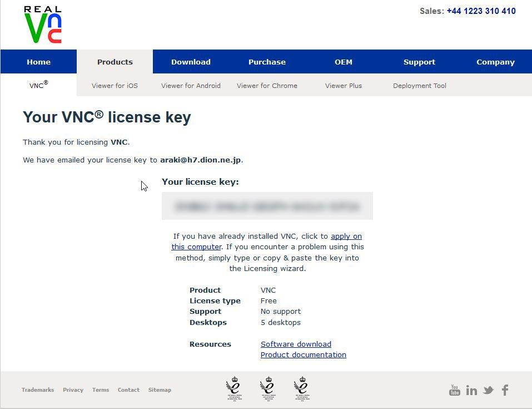The image size is (532, 409).
Task: Click the first Queen's Award emblem
Action: point(234,388)
